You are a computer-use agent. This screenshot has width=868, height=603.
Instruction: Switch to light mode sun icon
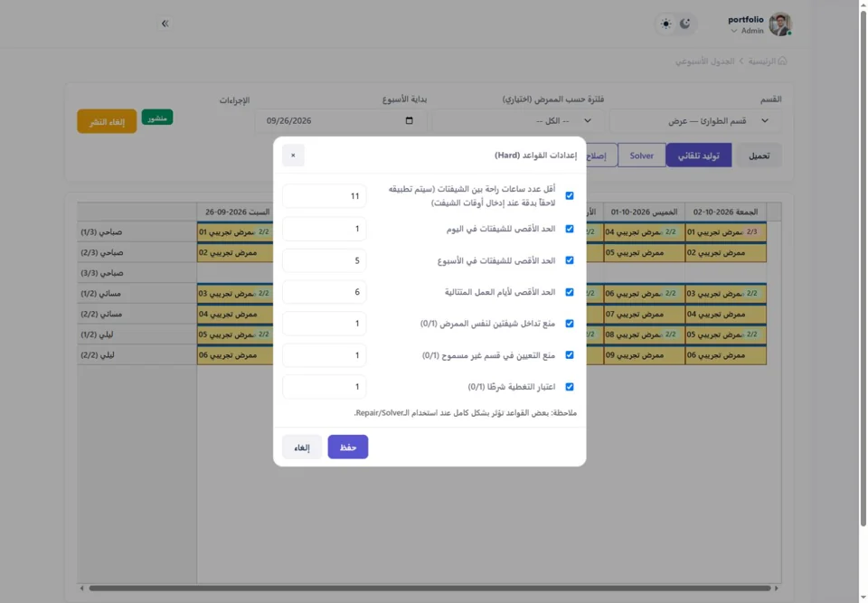click(666, 24)
